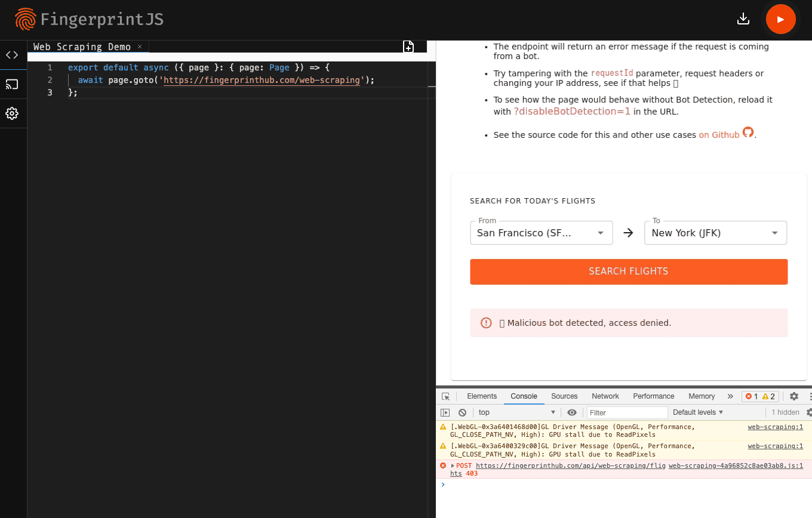
Task: Click the ?disableBotDetection=1 link
Action: pos(571,111)
